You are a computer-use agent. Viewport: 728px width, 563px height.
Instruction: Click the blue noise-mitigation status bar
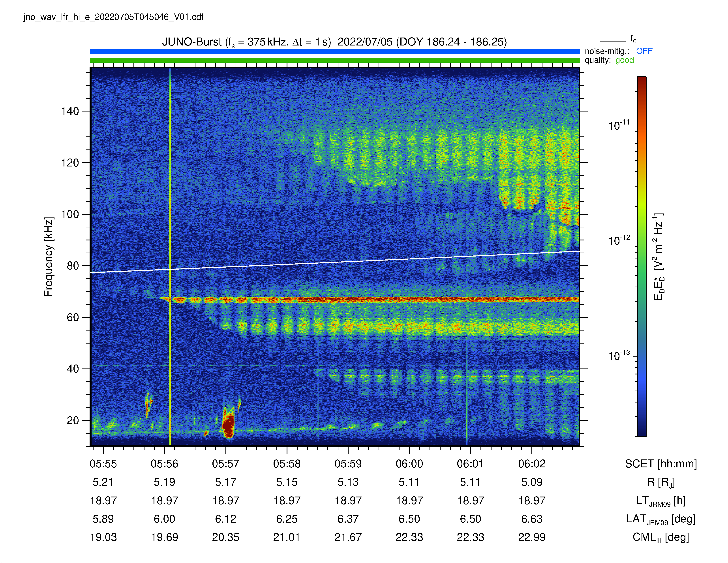[x=335, y=52]
